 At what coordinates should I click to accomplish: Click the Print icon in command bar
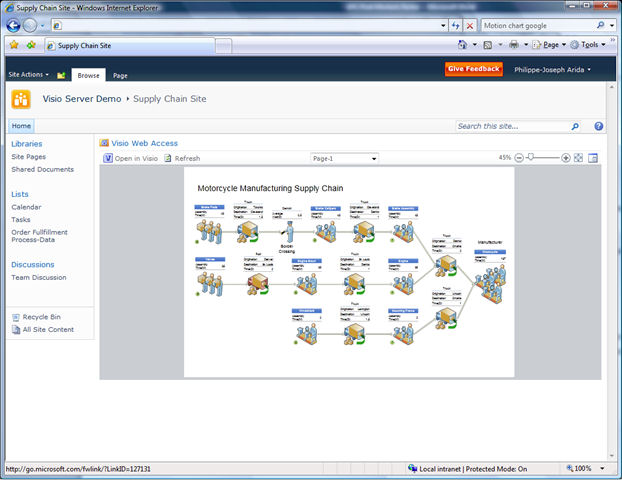[514, 45]
